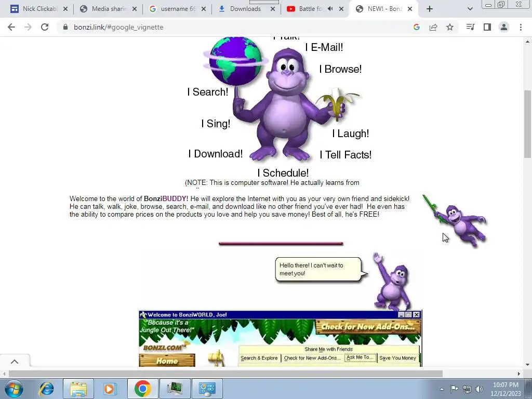Click the 'I Laugh!' text
532x399 pixels.
coord(351,134)
